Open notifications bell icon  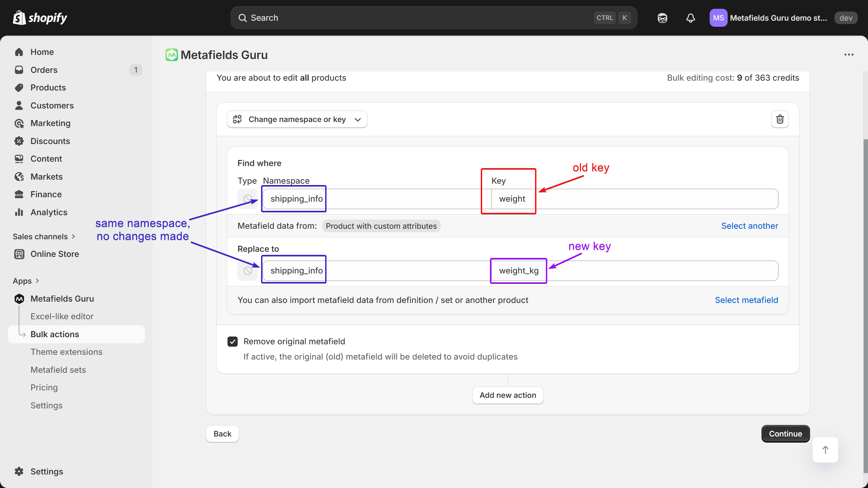tap(690, 18)
